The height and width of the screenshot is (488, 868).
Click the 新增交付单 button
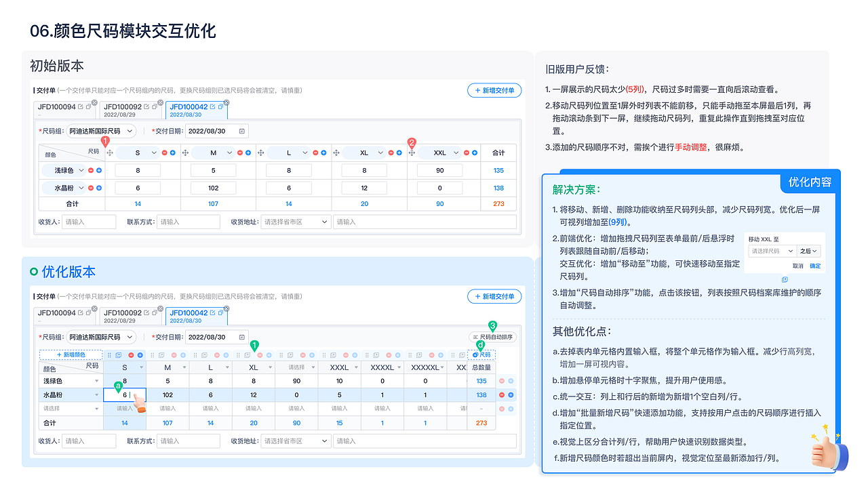pos(494,90)
